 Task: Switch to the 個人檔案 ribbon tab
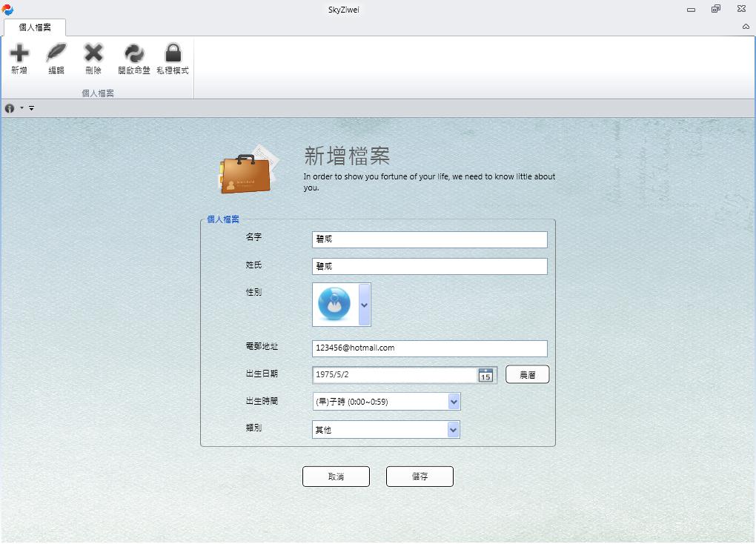[35, 27]
